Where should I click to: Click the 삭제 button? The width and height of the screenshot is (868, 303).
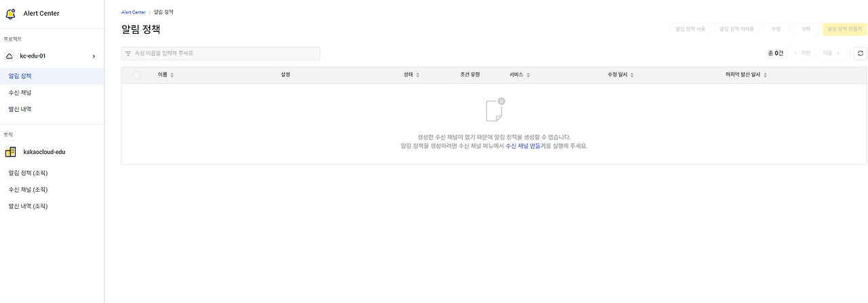point(806,29)
